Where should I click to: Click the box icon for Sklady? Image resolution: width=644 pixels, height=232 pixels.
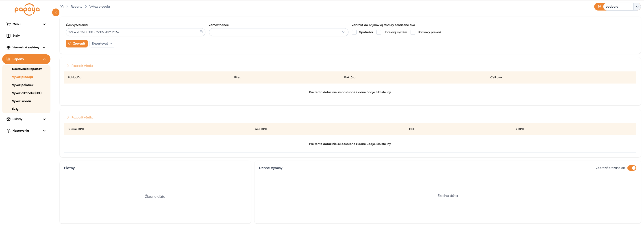pos(9,119)
